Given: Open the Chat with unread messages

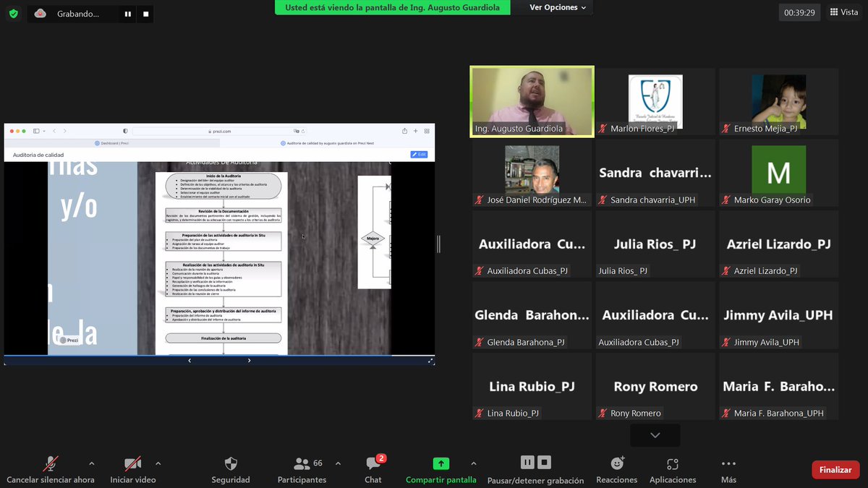Looking at the screenshot, I should pyautogui.click(x=373, y=471).
